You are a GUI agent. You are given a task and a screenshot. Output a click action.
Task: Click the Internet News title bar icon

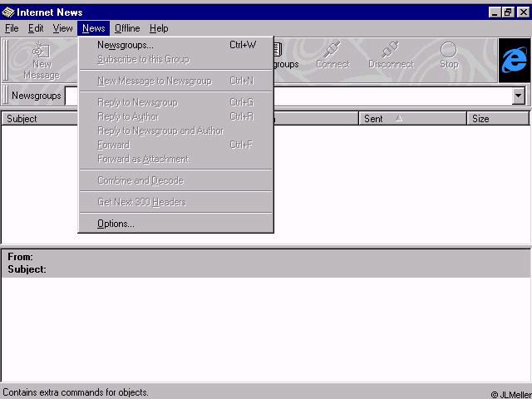8,12
